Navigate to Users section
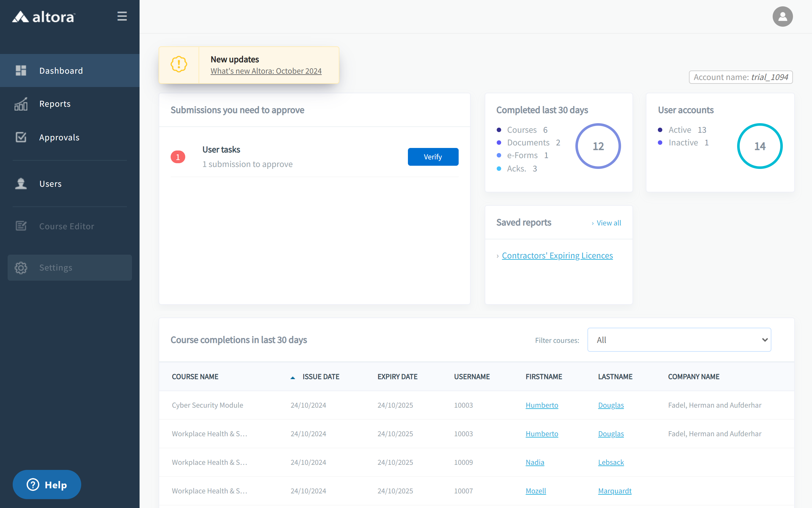The width and height of the screenshot is (812, 508). coord(70,184)
